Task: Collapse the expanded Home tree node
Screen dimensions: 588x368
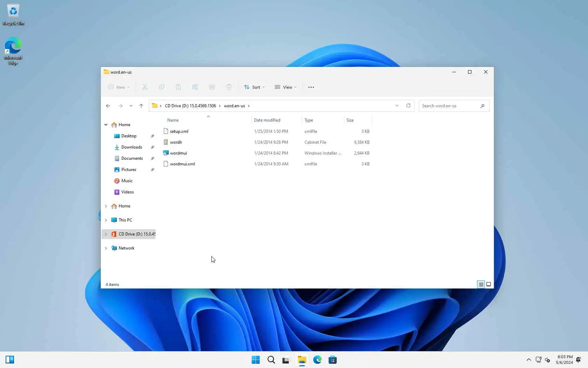Action: 106,125
